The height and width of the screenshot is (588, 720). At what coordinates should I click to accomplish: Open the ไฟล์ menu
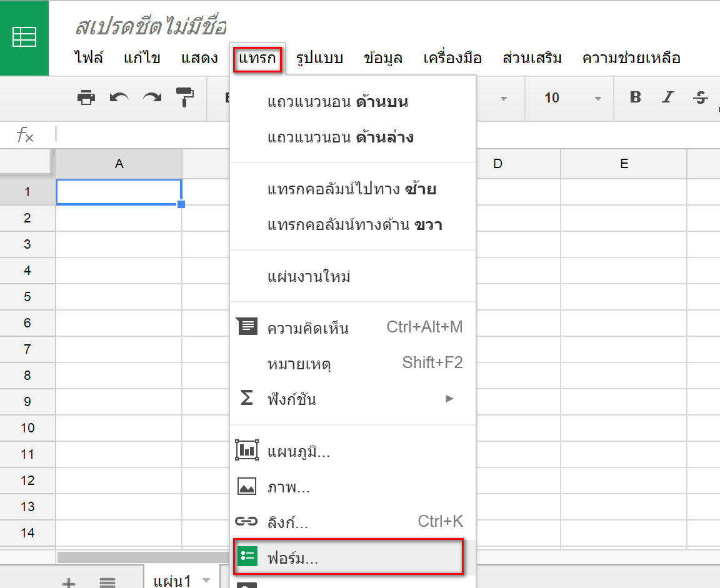click(x=89, y=58)
